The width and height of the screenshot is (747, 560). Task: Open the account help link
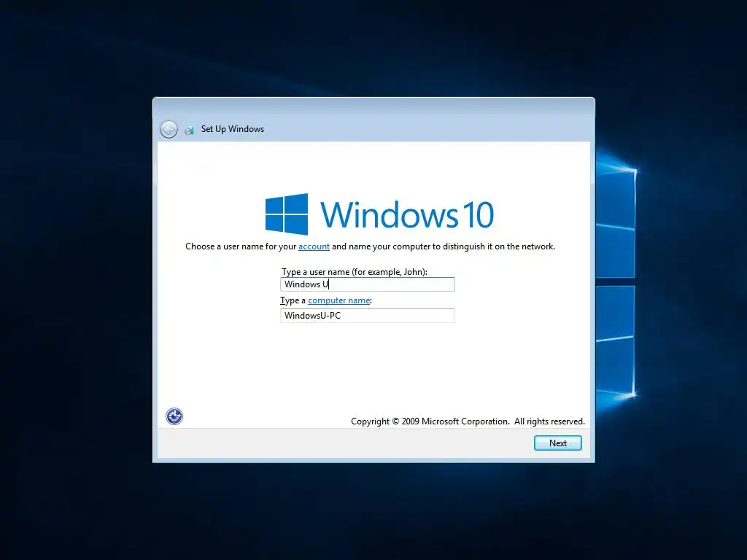(314, 246)
